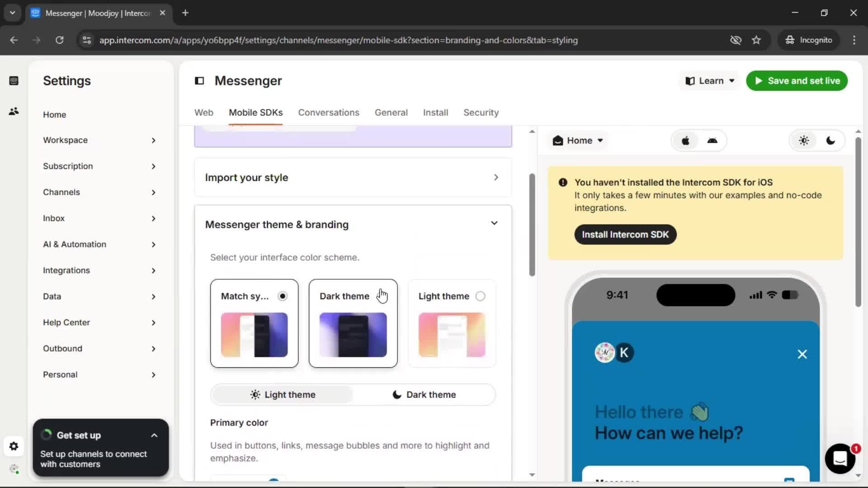Open the Home screen preview dropdown
Image resolution: width=868 pixels, height=488 pixels.
(x=578, y=141)
